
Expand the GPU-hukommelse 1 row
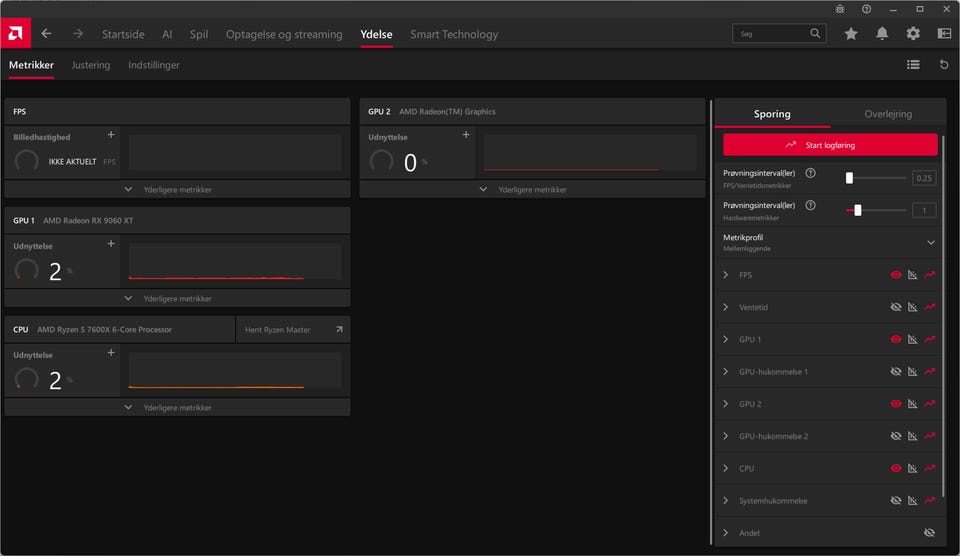click(726, 372)
